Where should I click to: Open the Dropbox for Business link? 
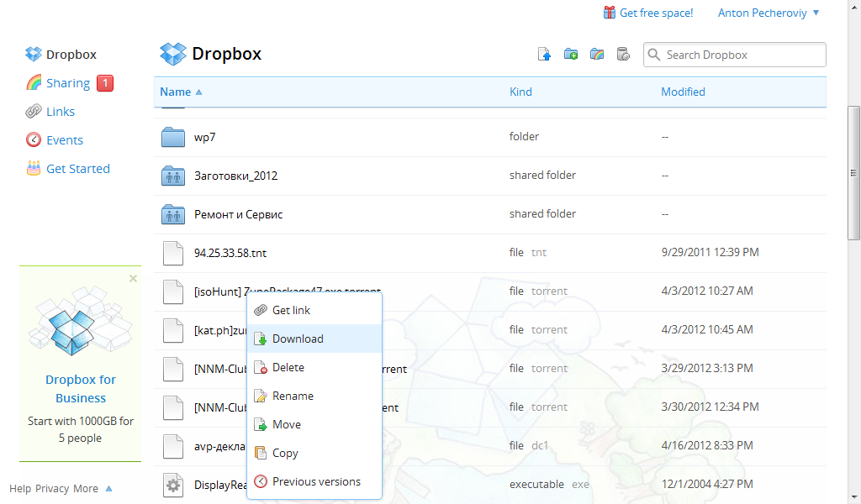(x=81, y=389)
